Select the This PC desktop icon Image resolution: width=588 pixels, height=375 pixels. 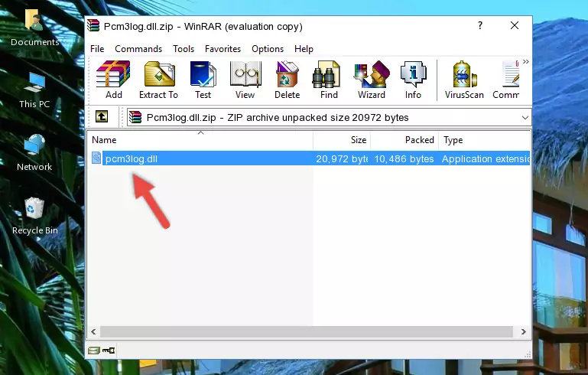coord(34,91)
